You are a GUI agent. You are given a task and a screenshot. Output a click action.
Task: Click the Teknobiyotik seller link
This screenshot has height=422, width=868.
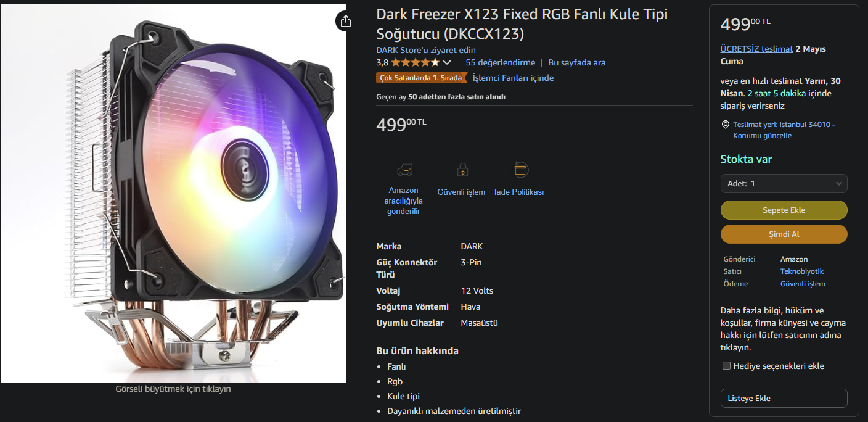(802, 271)
